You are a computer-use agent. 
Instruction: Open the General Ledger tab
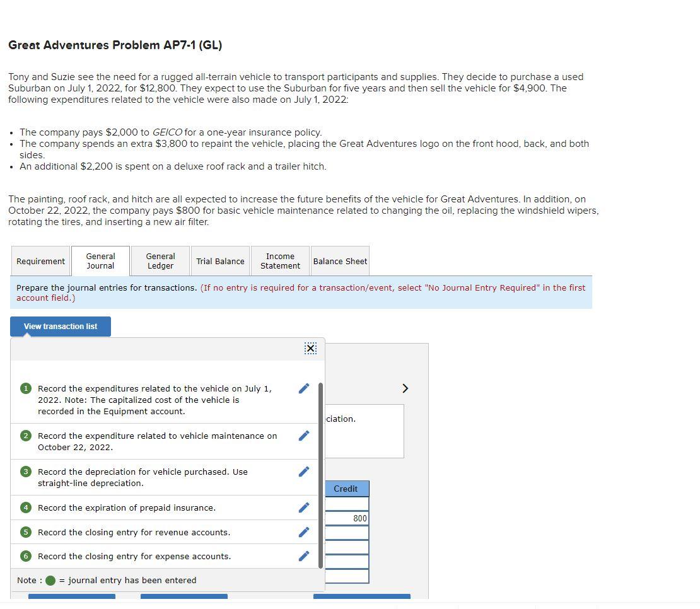(160, 260)
